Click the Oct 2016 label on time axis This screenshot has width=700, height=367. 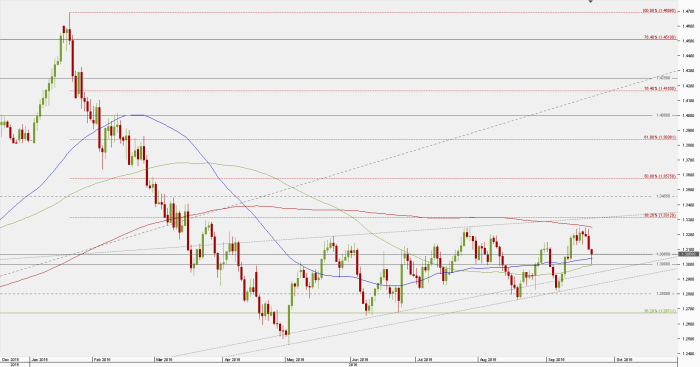pos(624,359)
